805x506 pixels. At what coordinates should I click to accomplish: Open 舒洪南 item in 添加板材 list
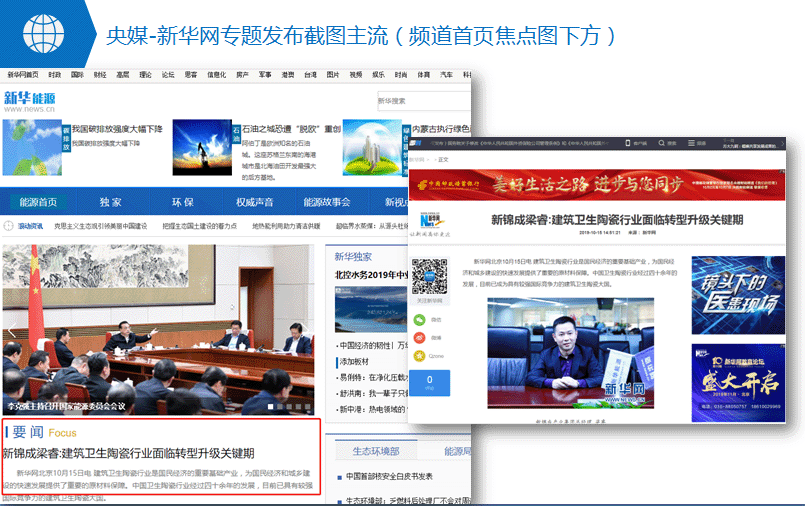[372, 393]
